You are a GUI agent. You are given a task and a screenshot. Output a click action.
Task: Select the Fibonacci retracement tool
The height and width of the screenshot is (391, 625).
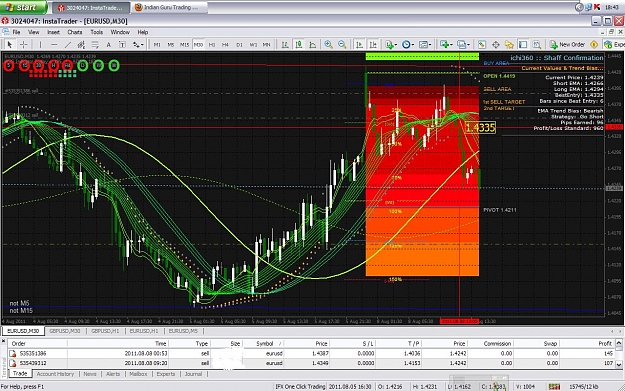coord(95,45)
